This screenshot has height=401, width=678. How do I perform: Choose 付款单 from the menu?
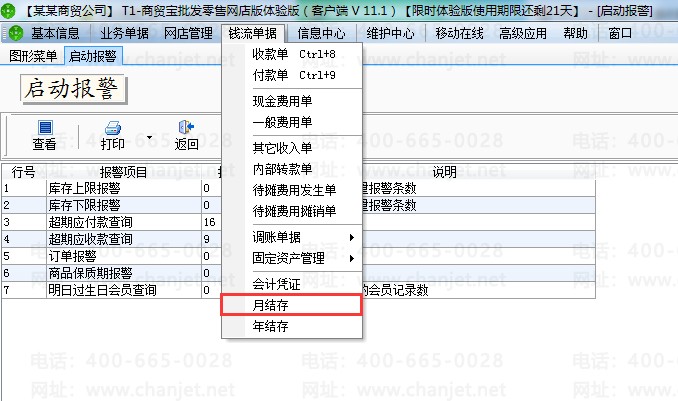pyautogui.click(x=292, y=75)
